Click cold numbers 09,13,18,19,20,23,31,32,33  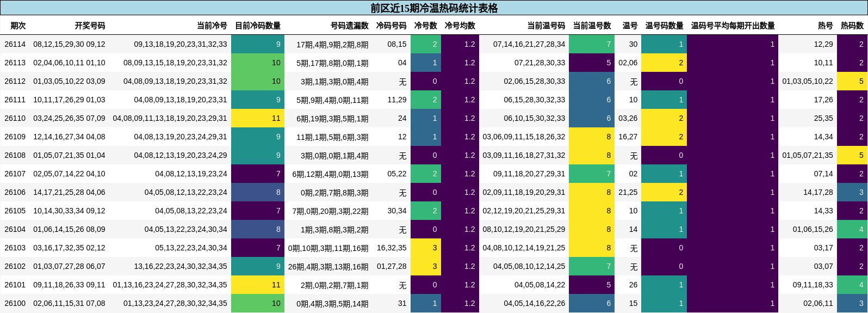pyautogui.click(x=181, y=44)
